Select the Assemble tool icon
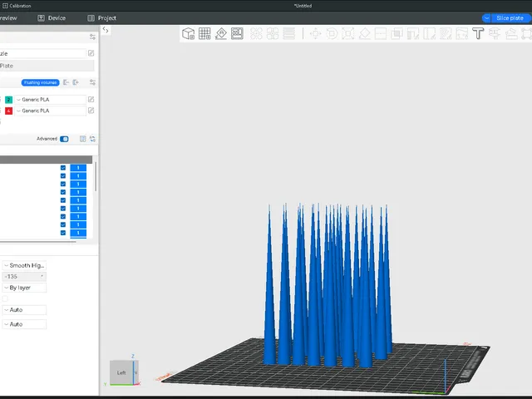The image size is (532, 399). 511,33
